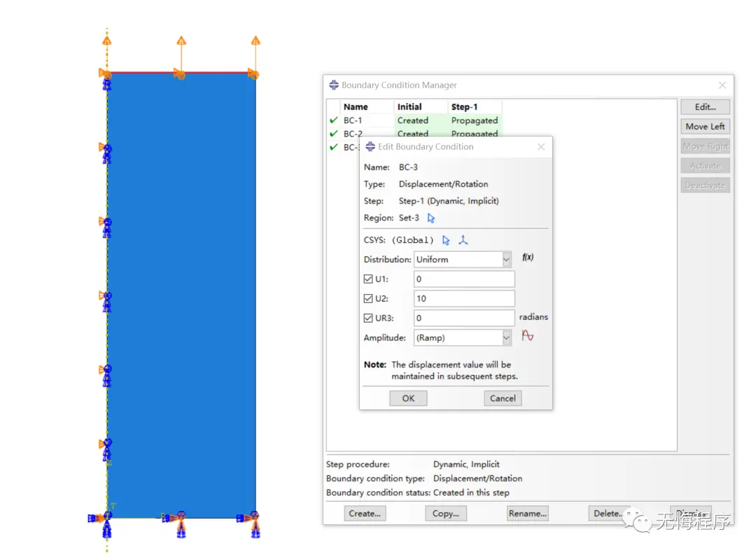Click top-middle displacement arrow in viewport
This screenshot has width=756, height=555.
181,55
